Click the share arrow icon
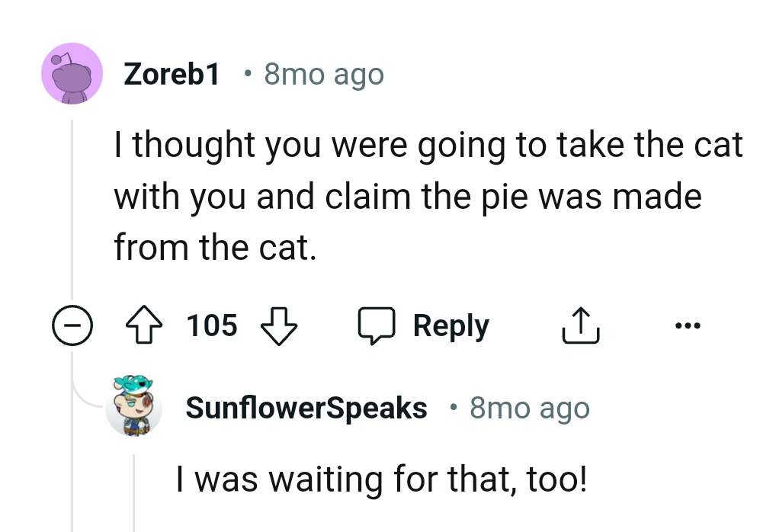Viewport: 776px width, 532px height. [x=581, y=326]
